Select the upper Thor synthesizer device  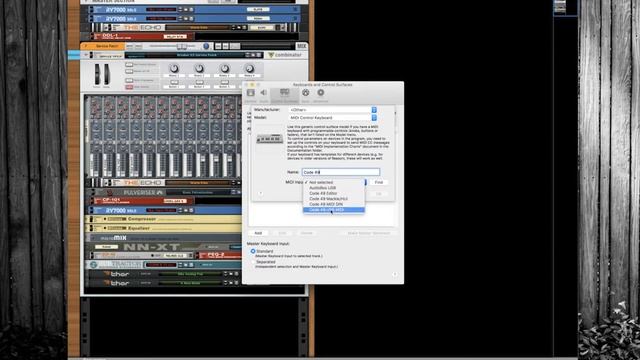pyautogui.click(x=163, y=274)
